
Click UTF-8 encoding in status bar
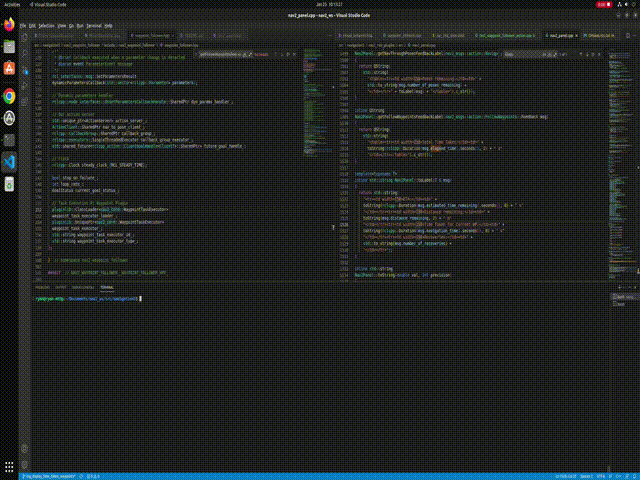point(601,476)
